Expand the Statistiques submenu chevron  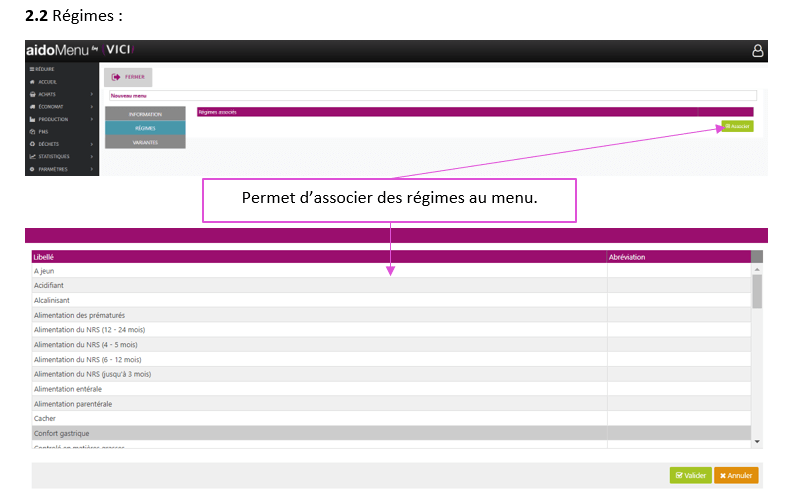(91, 156)
